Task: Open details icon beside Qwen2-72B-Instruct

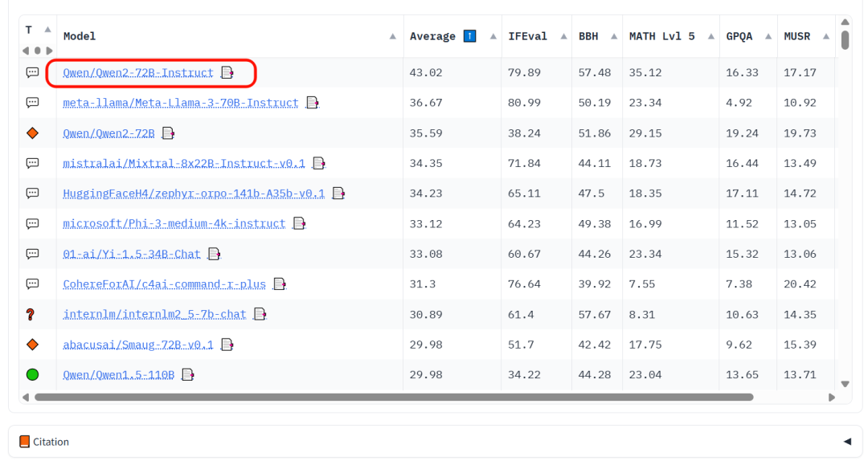Action: click(x=227, y=72)
